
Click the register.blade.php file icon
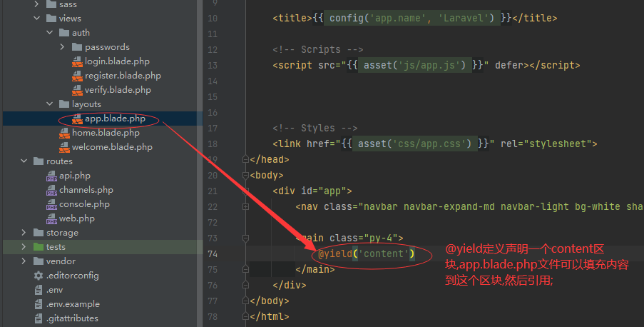(77, 76)
